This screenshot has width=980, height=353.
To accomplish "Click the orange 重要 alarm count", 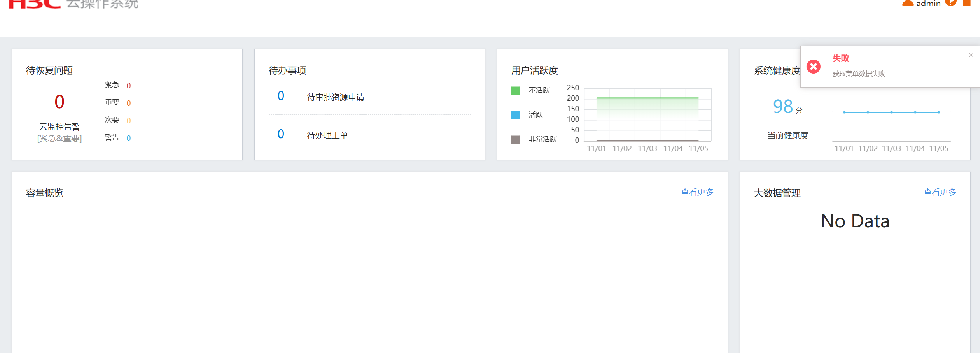I will pos(129,103).
